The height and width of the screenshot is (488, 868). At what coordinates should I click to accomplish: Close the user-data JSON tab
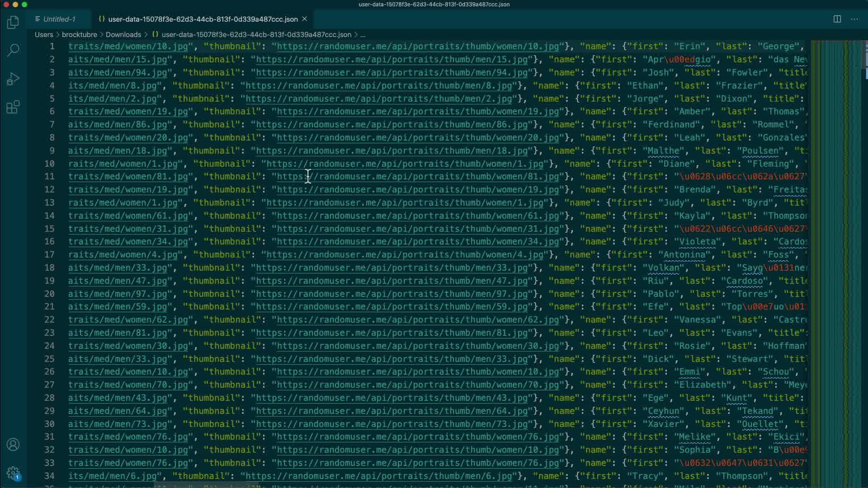tap(305, 19)
